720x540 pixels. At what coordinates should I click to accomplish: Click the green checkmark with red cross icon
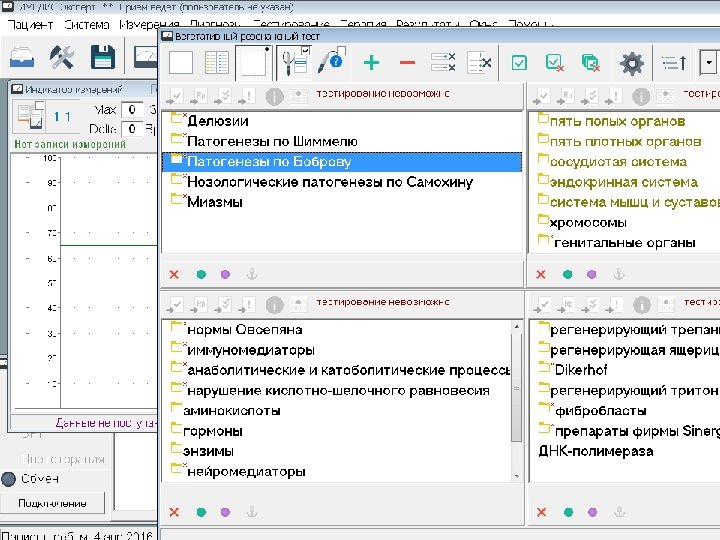554,62
